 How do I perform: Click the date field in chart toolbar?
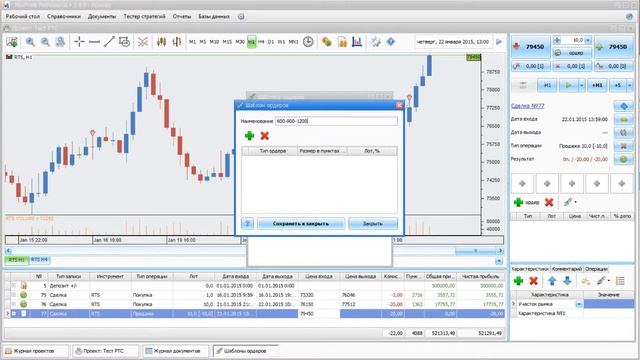pyautogui.click(x=453, y=42)
